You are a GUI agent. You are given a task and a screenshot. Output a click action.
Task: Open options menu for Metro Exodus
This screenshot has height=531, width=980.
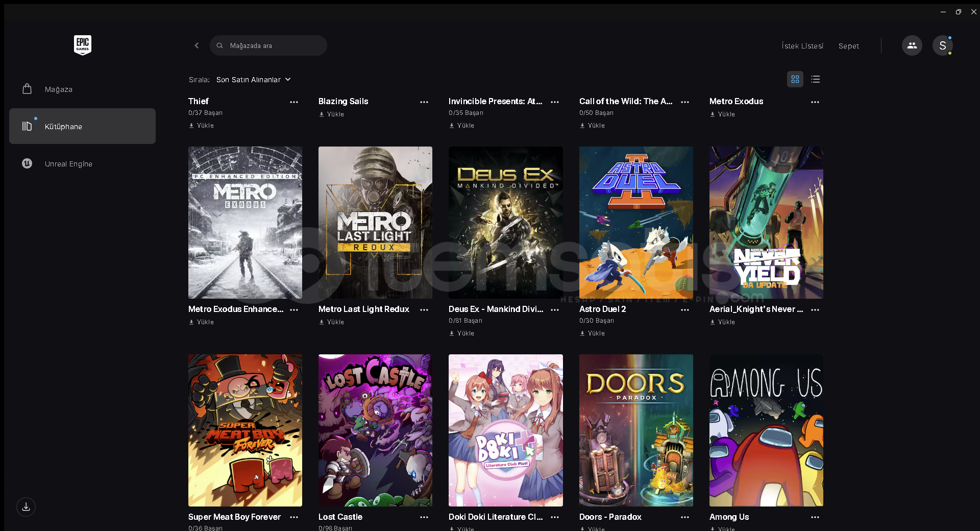(x=815, y=102)
